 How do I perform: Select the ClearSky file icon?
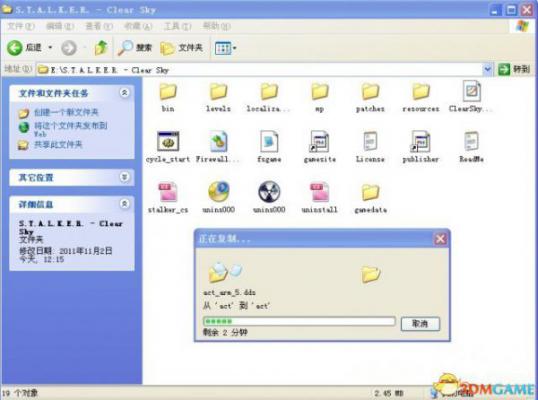pyautogui.click(x=471, y=91)
